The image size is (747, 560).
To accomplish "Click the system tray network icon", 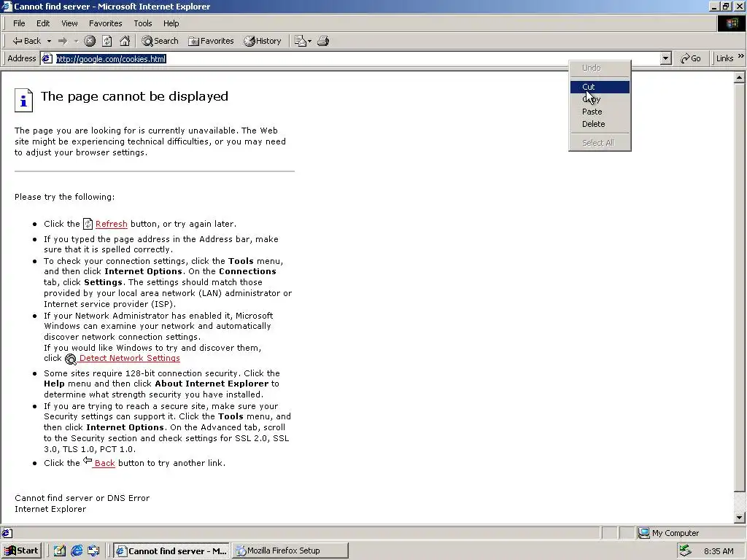I will click(x=686, y=551).
